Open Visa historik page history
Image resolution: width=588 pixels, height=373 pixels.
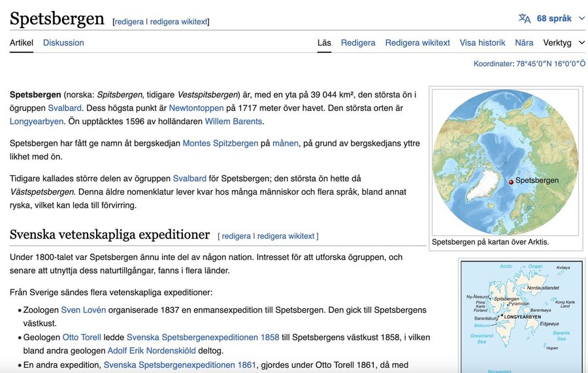482,42
